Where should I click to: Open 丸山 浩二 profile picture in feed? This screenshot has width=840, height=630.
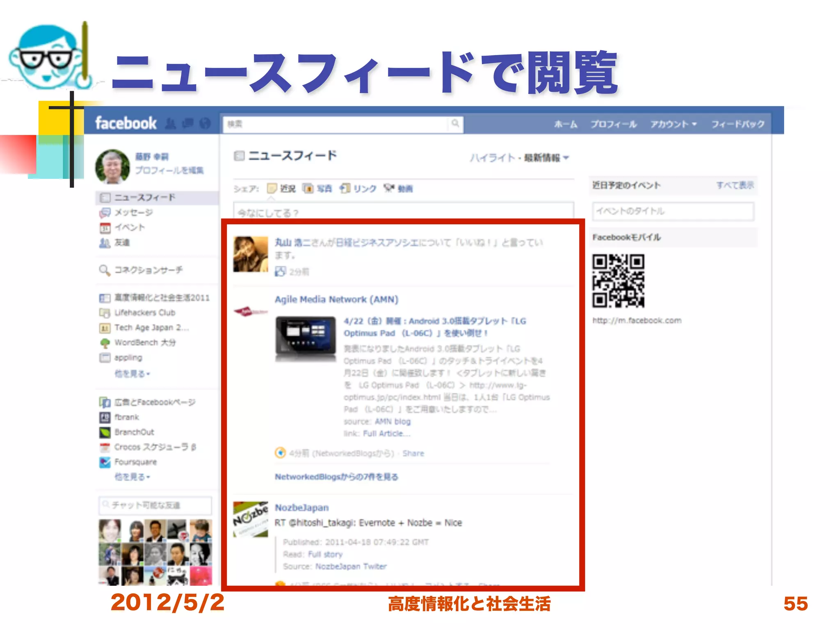[251, 254]
